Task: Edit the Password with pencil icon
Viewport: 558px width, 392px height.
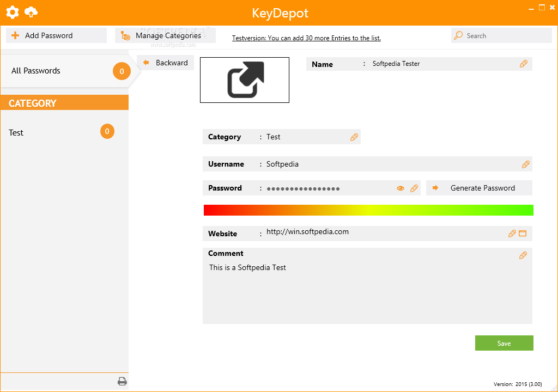Action: [414, 188]
